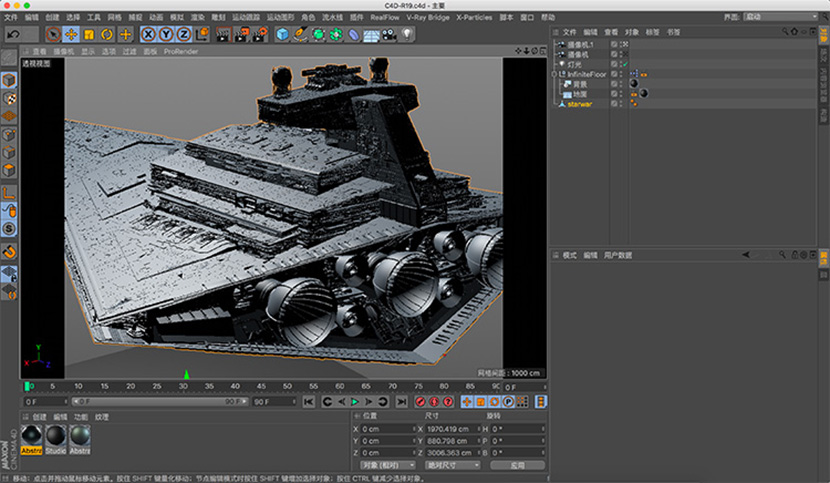
Task: Enable Make Editable in left toolbar
Action: pyautogui.click(x=8, y=58)
